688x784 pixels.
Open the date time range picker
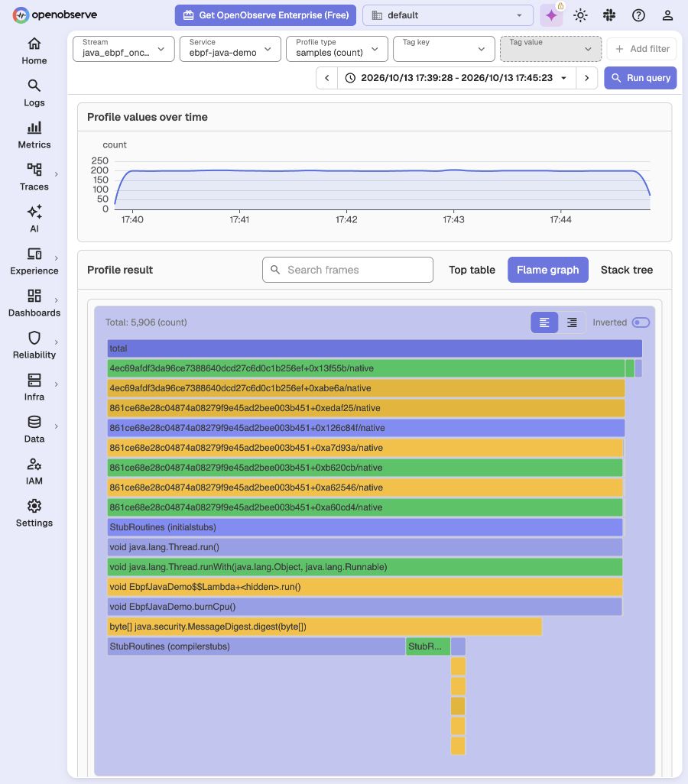pyautogui.click(x=457, y=78)
